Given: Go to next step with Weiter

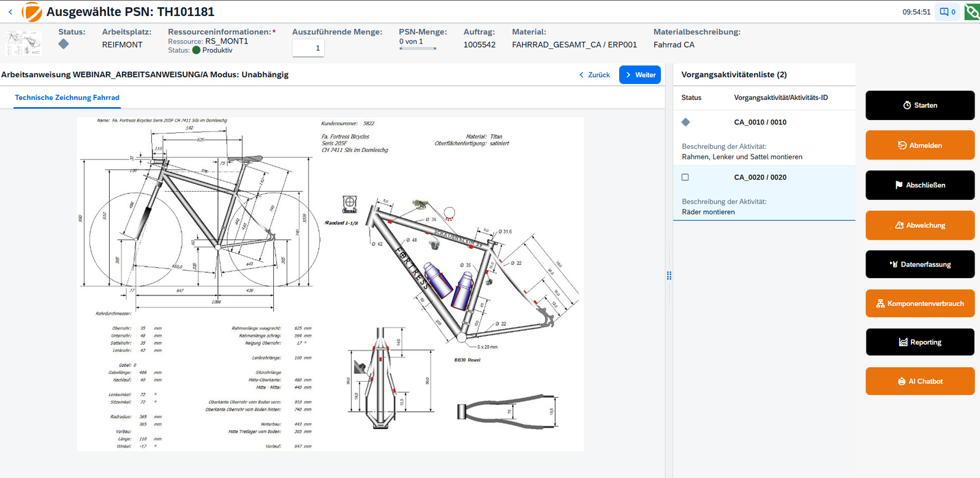Looking at the screenshot, I should coord(640,75).
